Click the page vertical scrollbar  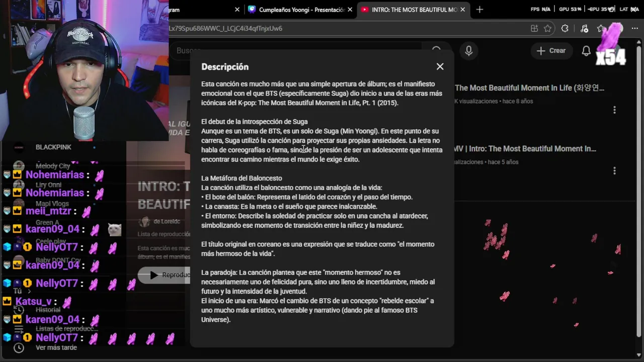click(639, 191)
